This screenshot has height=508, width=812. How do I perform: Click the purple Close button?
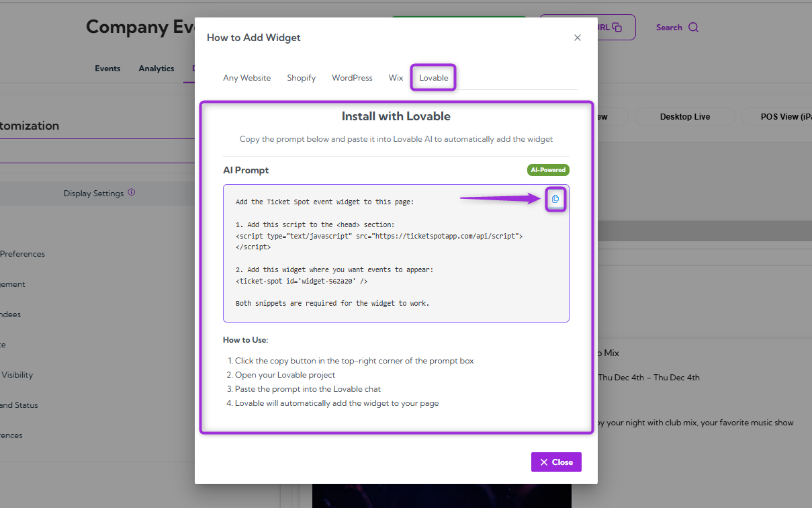click(556, 462)
